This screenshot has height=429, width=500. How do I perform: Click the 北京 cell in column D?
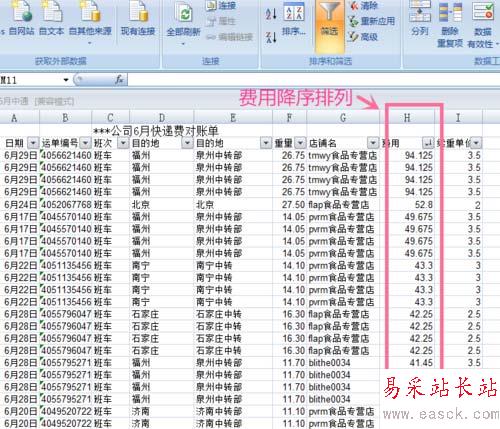click(162, 205)
